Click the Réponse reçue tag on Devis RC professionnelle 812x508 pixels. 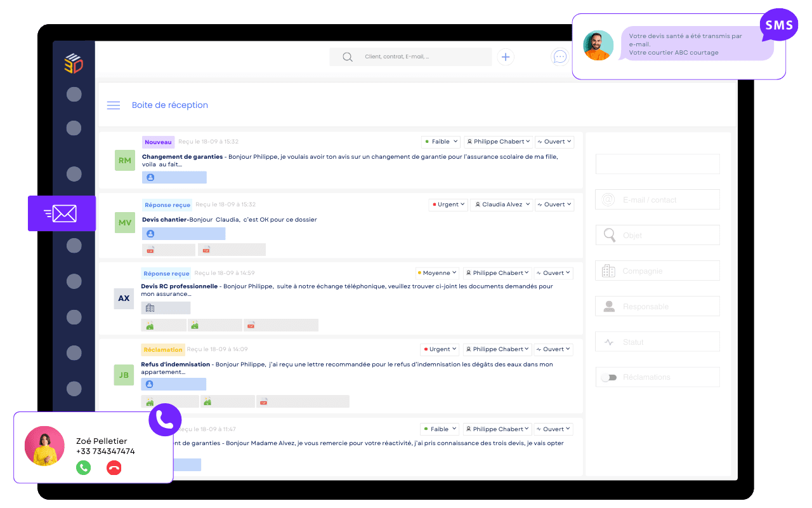[166, 274]
